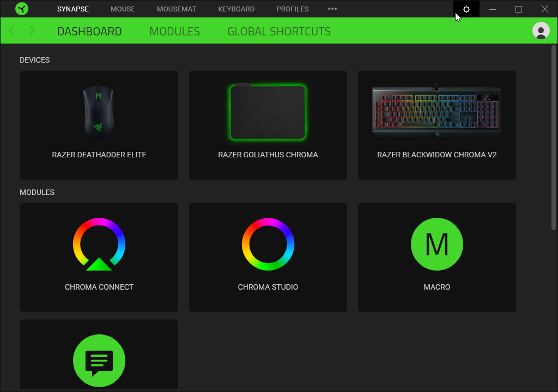Viewport: 558px width, 392px height.
Task: Expand the three-dot overflow menu
Action: point(332,9)
